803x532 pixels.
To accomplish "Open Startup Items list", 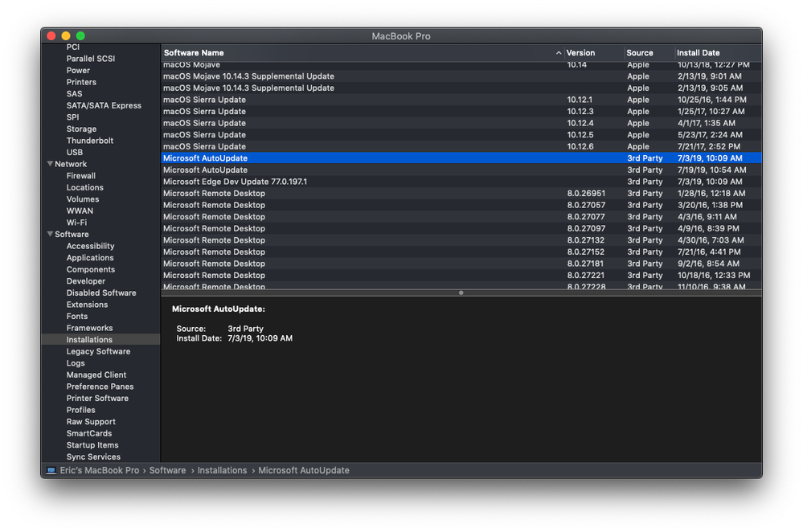I will click(92, 445).
